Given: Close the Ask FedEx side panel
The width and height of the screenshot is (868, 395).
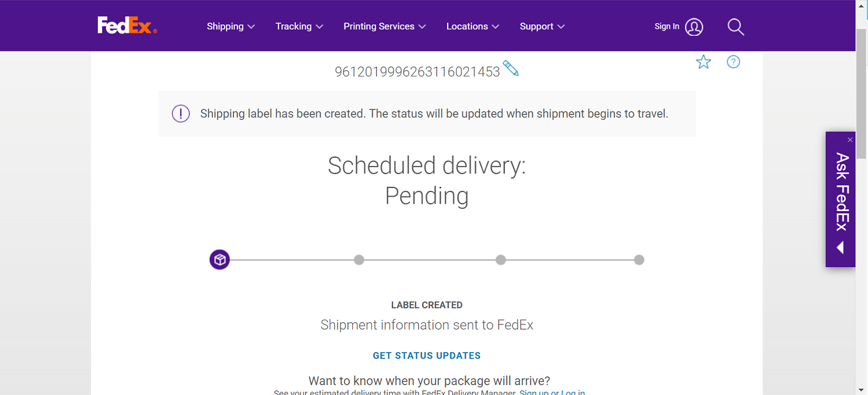Looking at the screenshot, I should [849, 139].
